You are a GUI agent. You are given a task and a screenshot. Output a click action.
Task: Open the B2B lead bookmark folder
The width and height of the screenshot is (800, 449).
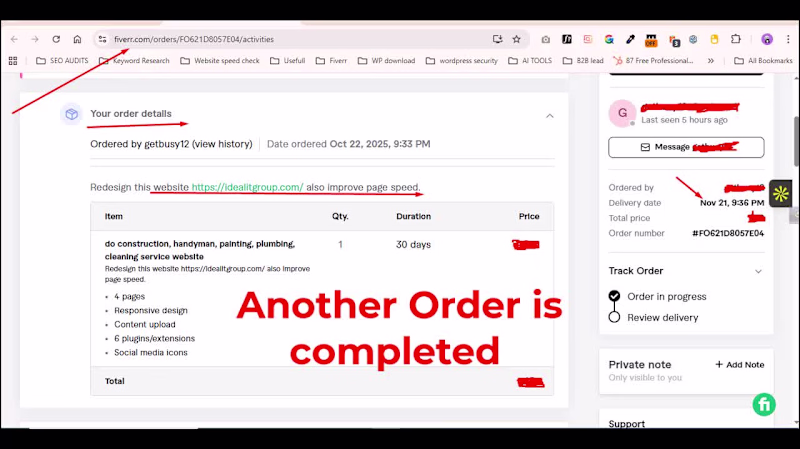pyautogui.click(x=583, y=61)
